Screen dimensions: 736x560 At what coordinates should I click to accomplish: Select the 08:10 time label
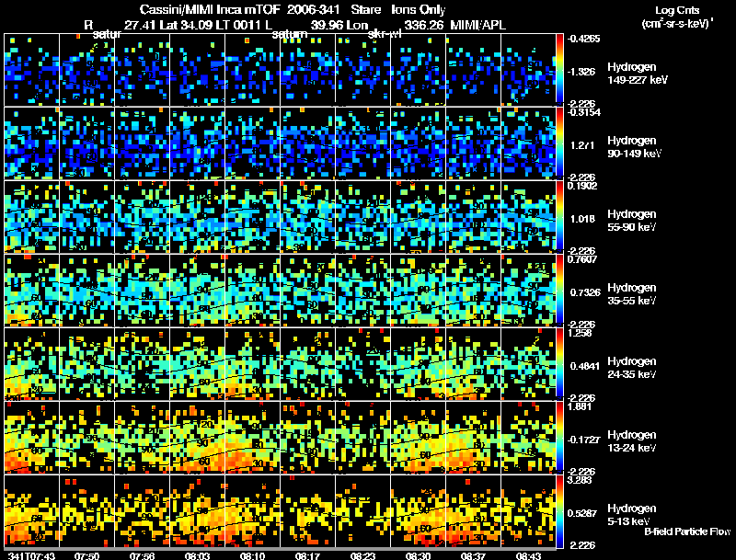tap(252, 555)
